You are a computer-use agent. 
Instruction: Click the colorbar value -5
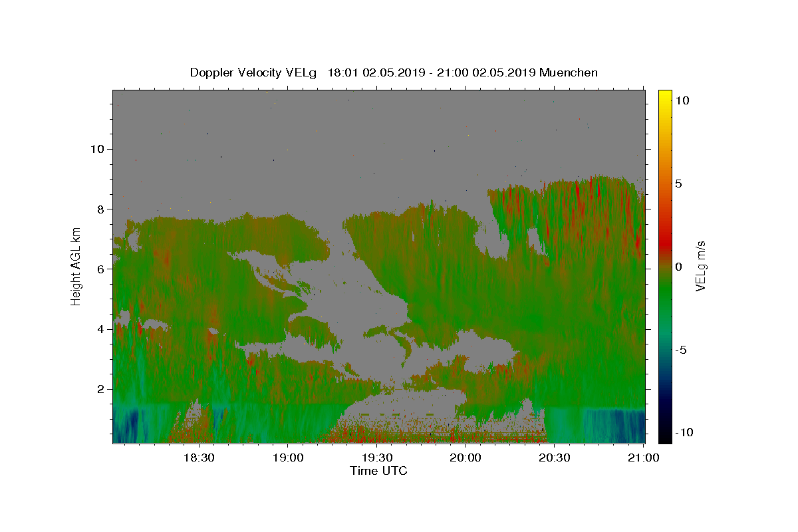[682, 350]
